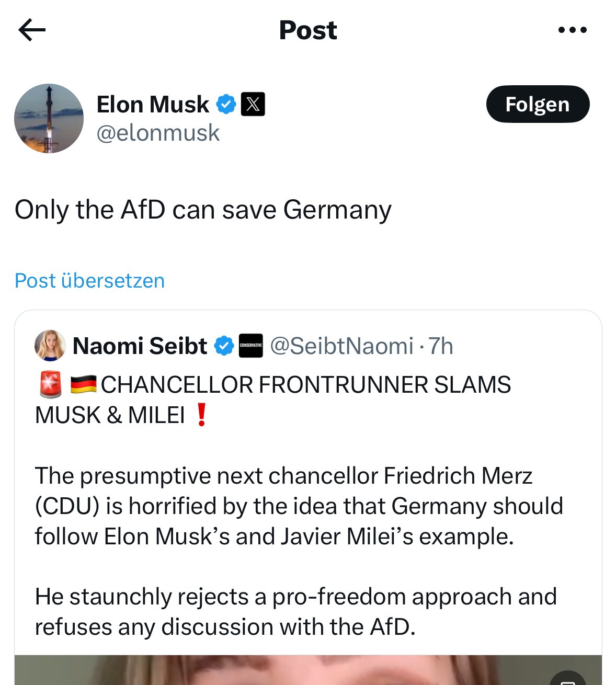This screenshot has height=685, width=616.
Task: Tap the Friedrich Merz paragraph in quoted post
Action: pos(298,506)
